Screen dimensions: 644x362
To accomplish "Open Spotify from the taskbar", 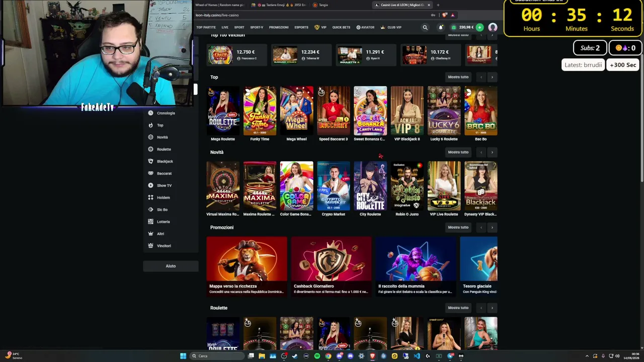I will tap(317, 356).
